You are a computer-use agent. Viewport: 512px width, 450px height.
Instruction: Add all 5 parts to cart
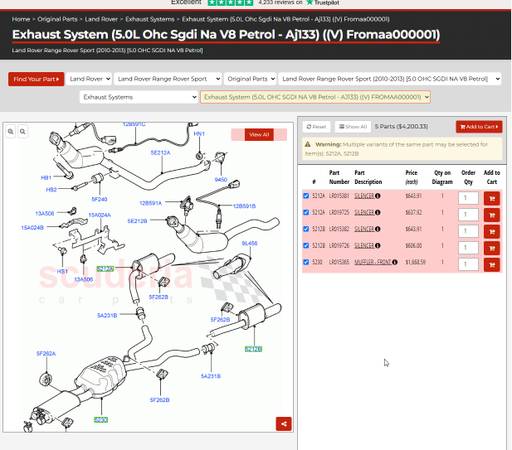click(x=479, y=127)
